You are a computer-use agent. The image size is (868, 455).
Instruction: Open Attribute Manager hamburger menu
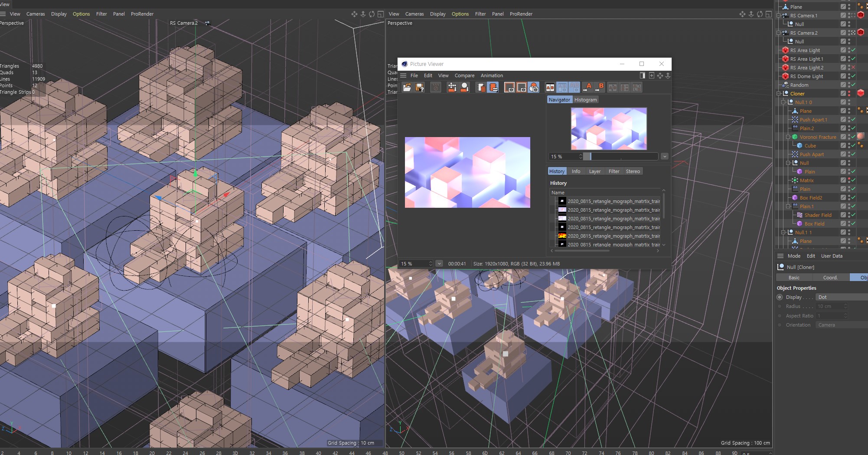780,256
